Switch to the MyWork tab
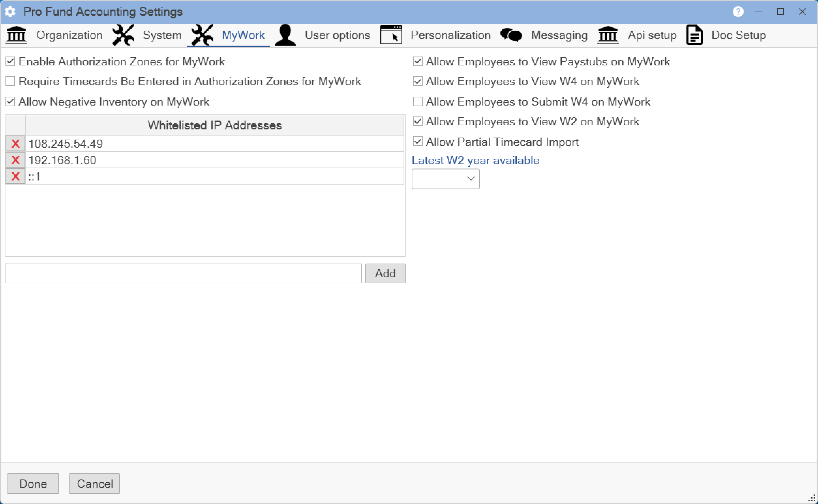This screenshot has height=504, width=818. click(x=243, y=35)
